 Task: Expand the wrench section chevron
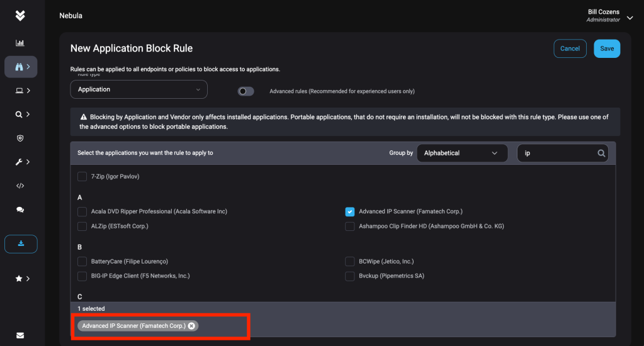28,162
